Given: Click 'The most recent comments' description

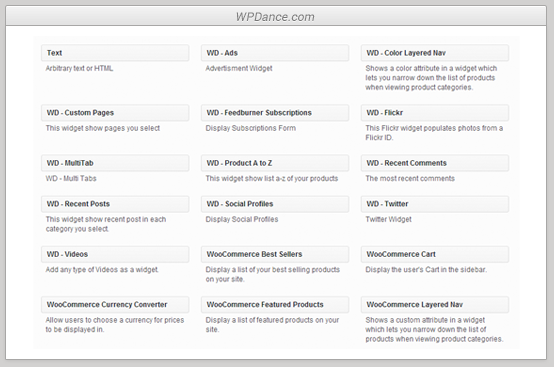Looking at the screenshot, I should coord(410,178).
